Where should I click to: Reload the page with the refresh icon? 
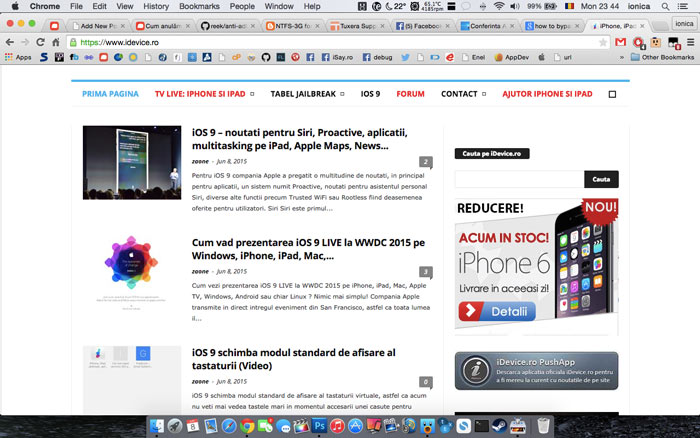click(x=52, y=42)
